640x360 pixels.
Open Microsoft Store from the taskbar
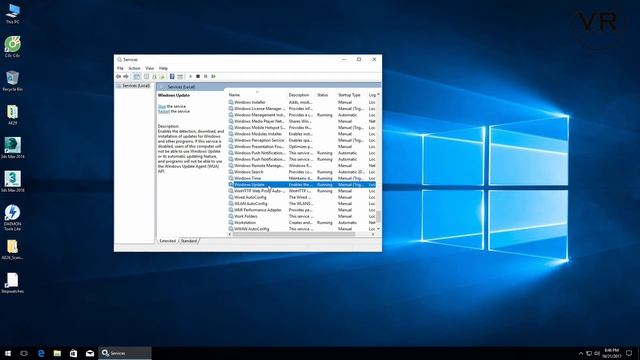click(x=73, y=353)
